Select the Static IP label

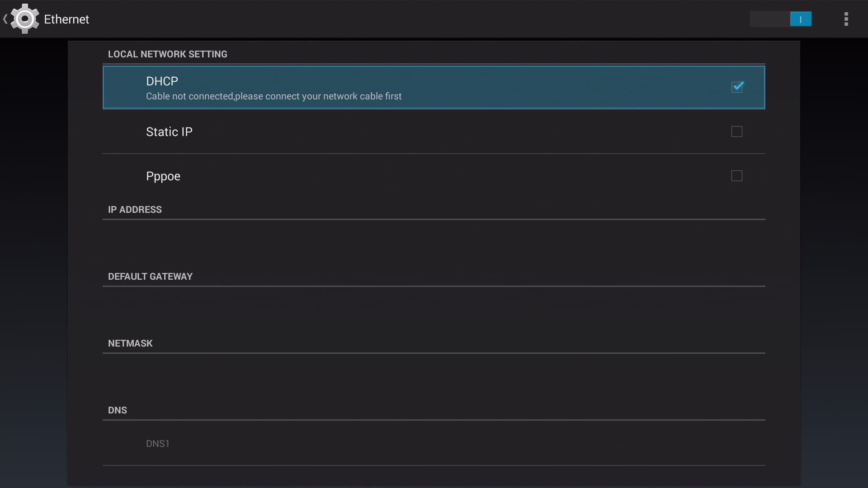coord(169,131)
